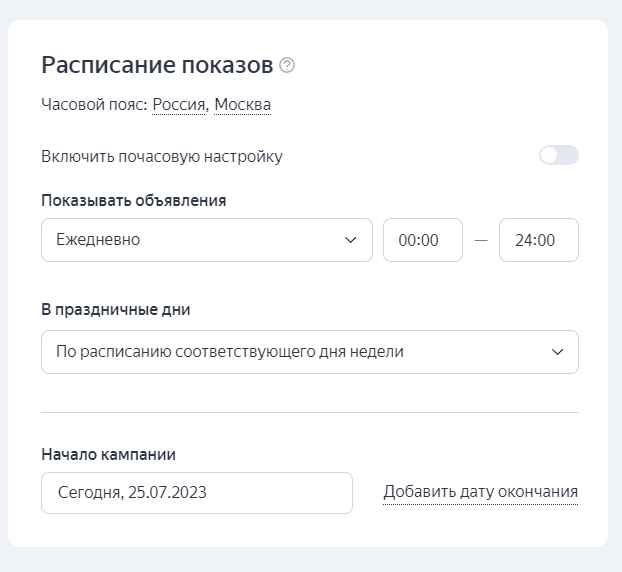
Task: Click Добавить дату окончания link
Action: 480,492
